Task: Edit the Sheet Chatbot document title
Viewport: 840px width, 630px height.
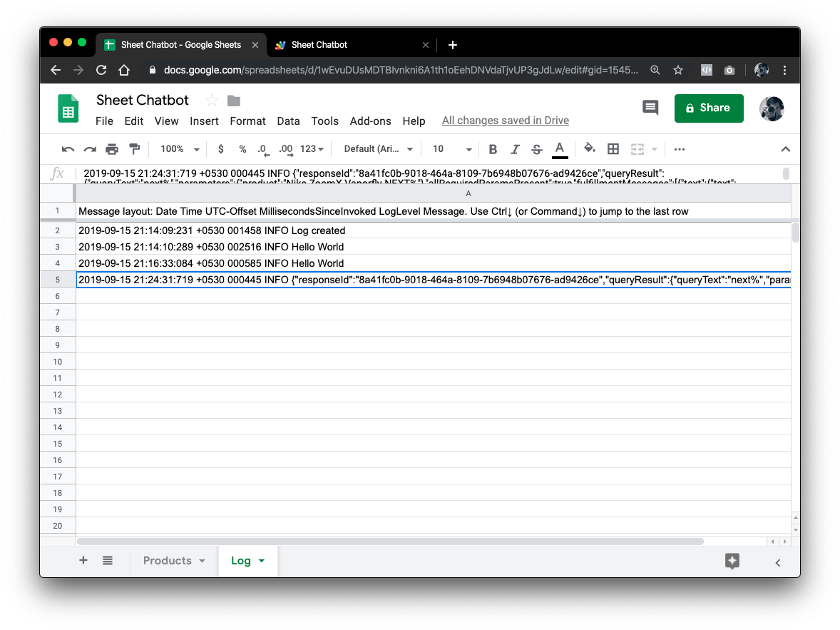Action: pyautogui.click(x=143, y=101)
